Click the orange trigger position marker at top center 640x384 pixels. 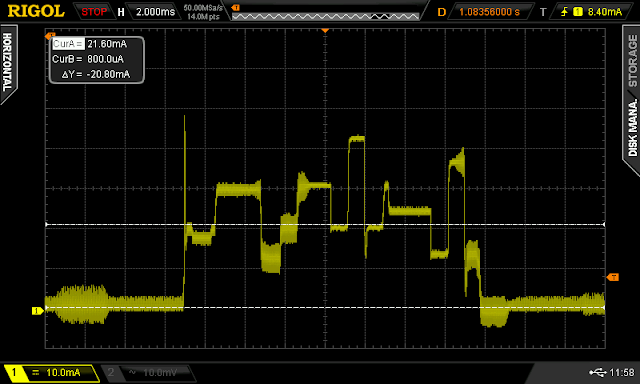325,31
